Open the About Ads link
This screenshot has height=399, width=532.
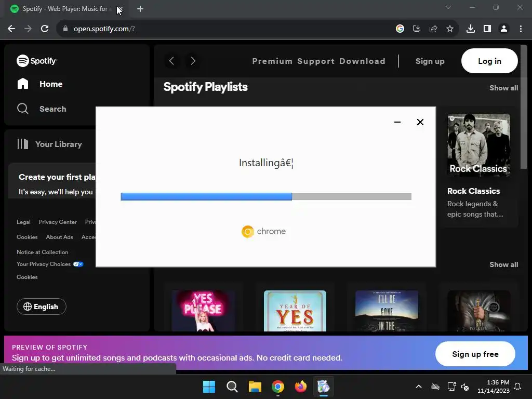pyautogui.click(x=59, y=237)
